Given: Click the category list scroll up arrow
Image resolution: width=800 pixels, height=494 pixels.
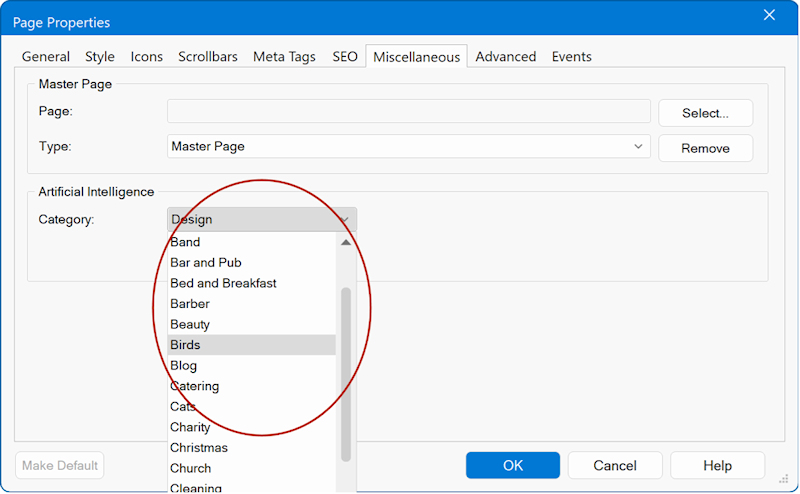Looking at the screenshot, I should [346, 243].
